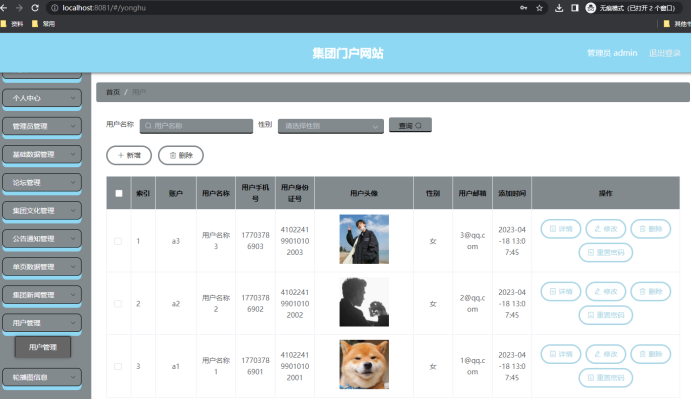The width and height of the screenshot is (692, 400).
Task: Click the 用户手机号 column header
Action: [x=256, y=193]
